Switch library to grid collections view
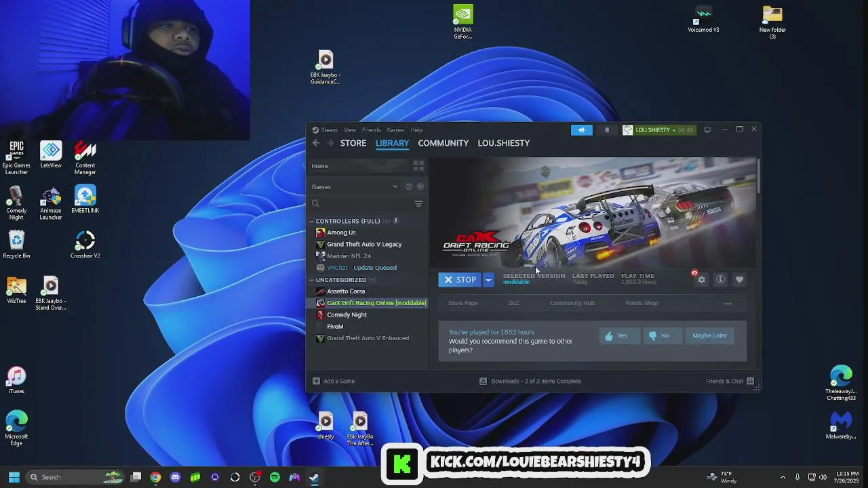 tap(418, 166)
